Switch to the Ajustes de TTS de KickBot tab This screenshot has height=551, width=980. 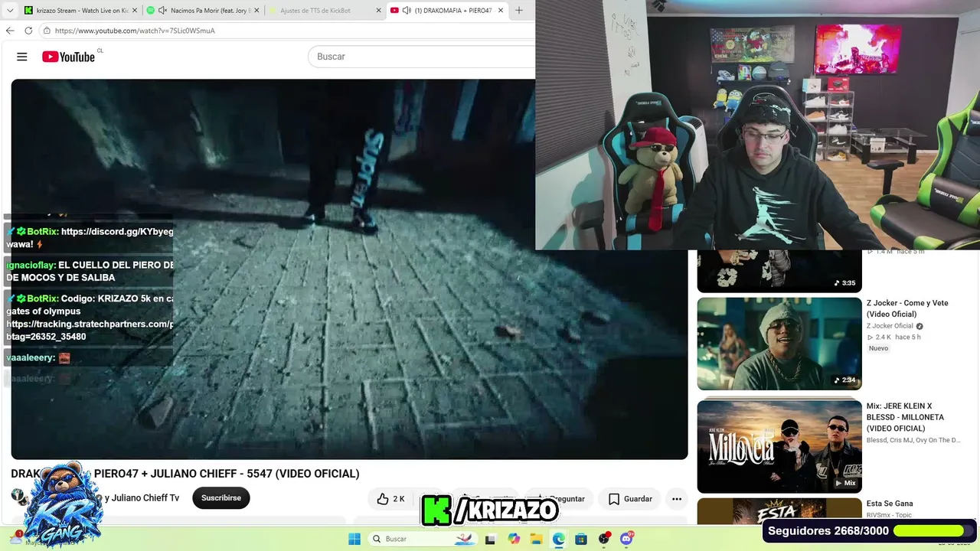(x=325, y=11)
